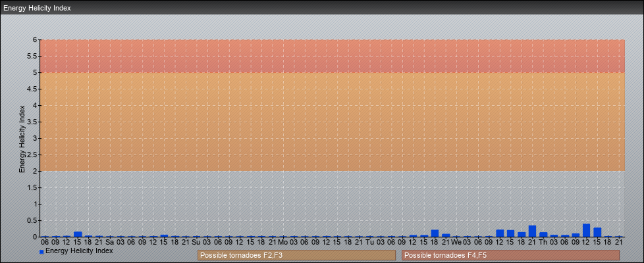
Task: Click the blue bar at Thursday 15
Action: point(597,232)
